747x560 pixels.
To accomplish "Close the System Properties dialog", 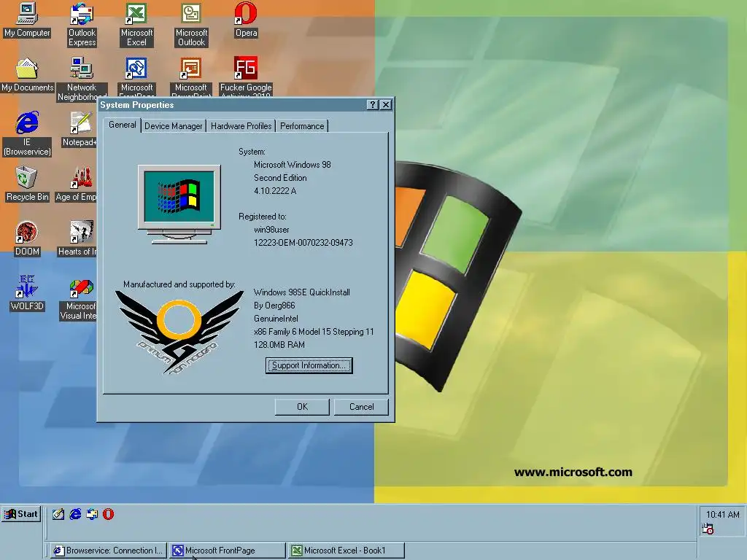I will tap(387, 105).
